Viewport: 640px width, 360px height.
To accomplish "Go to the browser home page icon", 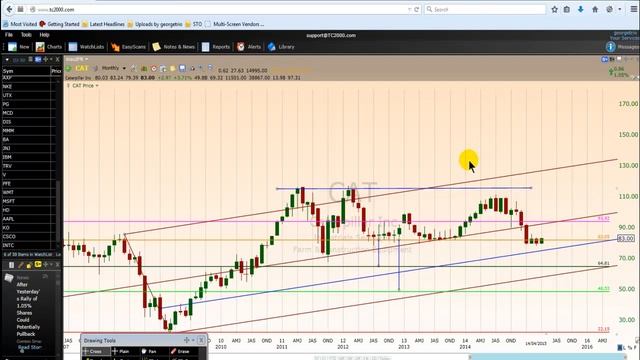I will point(595,9).
